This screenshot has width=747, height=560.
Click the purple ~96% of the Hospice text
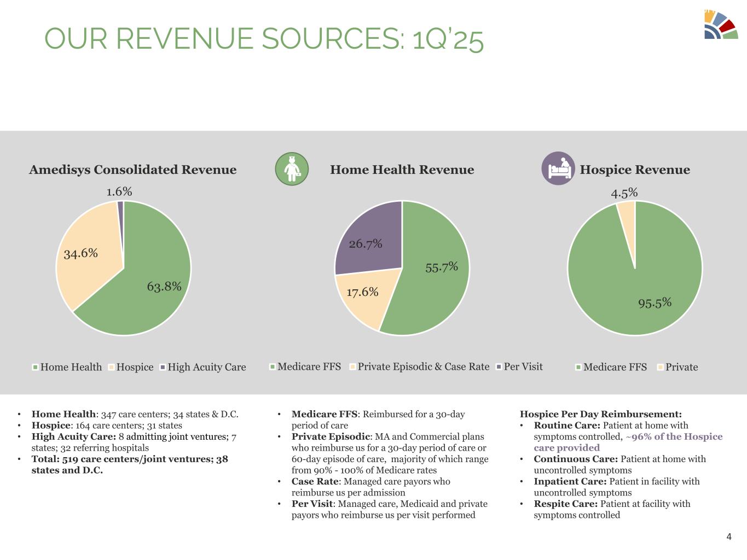click(674, 436)
